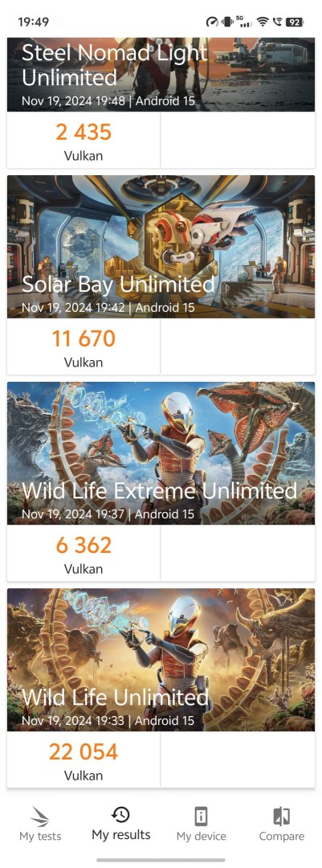Open Steel Nomad Light Unlimited result banner
Viewport: 322px width, 868px height.
(161, 74)
